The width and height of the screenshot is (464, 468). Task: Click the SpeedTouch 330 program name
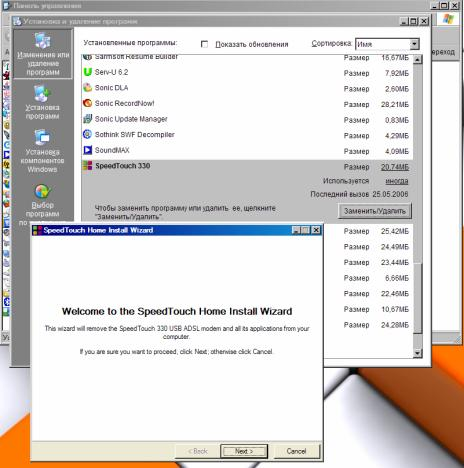123,166
